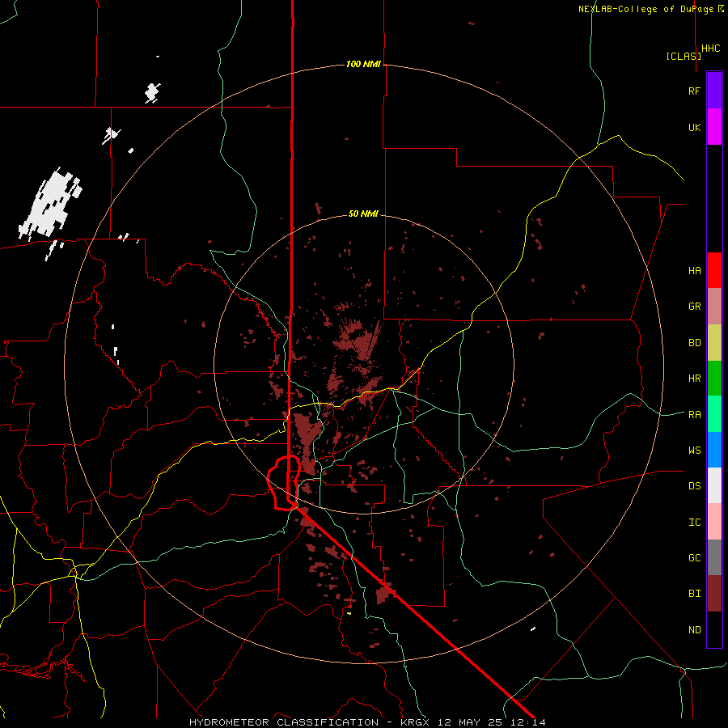The height and width of the screenshot is (728, 728).
Task: Select the IC light pink legend swatch
Action: click(714, 522)
